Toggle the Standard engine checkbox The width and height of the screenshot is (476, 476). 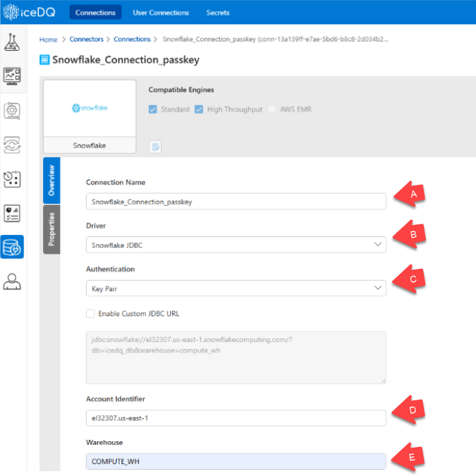coord(153,109)
